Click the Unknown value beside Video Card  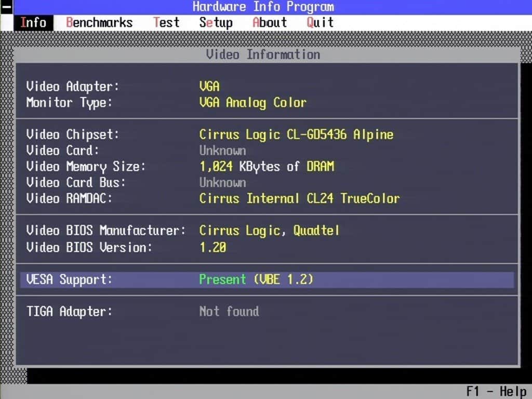[x=222, y=150]
